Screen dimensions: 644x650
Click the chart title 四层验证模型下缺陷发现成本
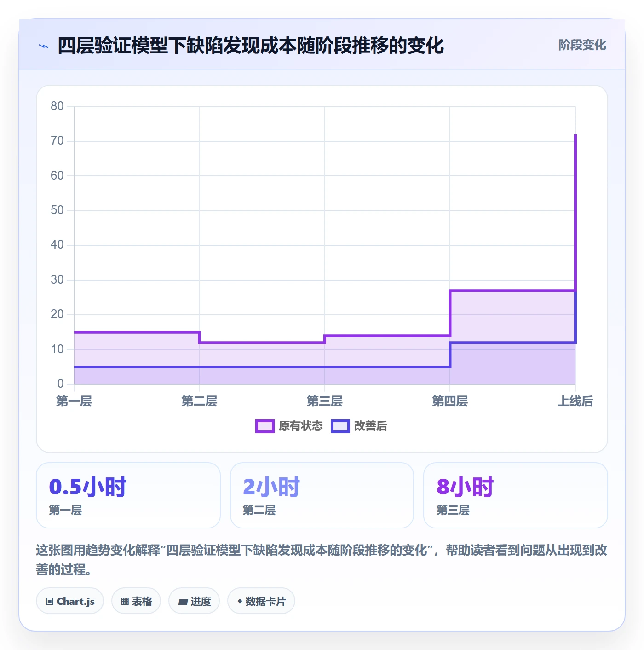click(x=251, y=46)
